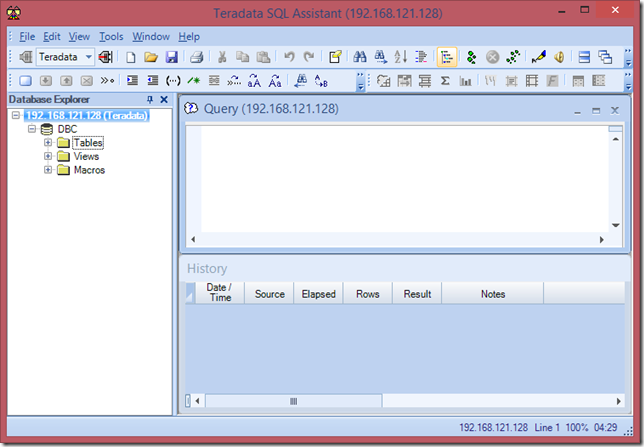Viewport: 644px width, 447px height.
Task: Open the Teradata provider dropdown
Action: point(89,57)
